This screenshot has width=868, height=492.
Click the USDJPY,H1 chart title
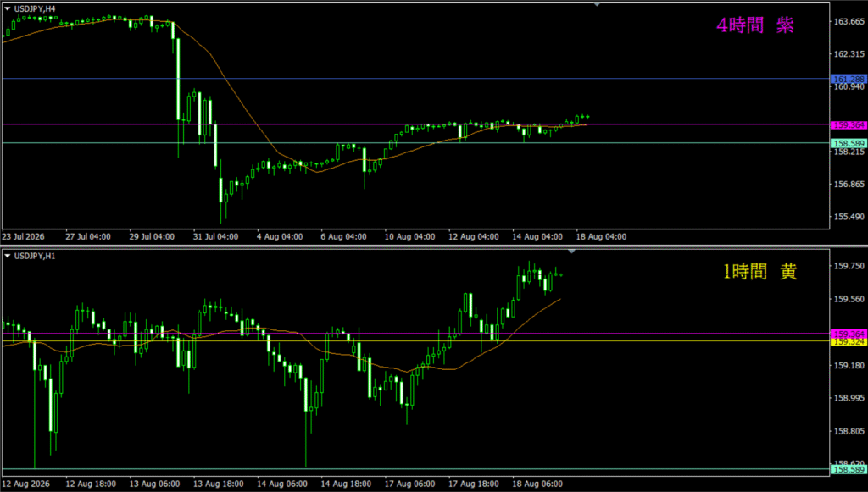(x=35, y=256)
